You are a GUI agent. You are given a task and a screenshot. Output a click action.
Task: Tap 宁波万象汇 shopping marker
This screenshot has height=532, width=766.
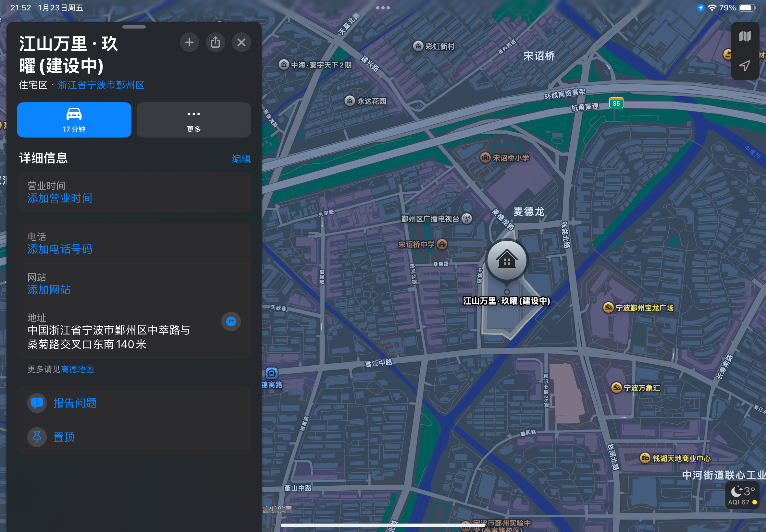tap(616, 387)
